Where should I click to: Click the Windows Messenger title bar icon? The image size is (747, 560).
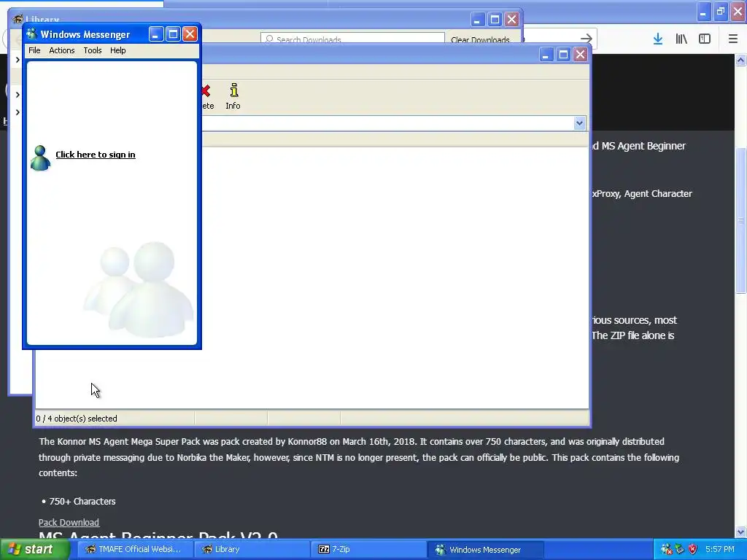(32, 34)
